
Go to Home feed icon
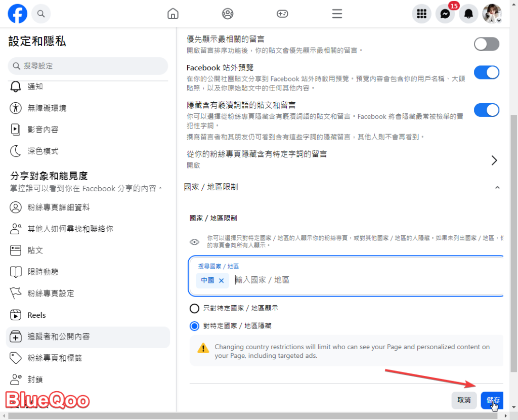pyautogui.click(x=173, y=14)
